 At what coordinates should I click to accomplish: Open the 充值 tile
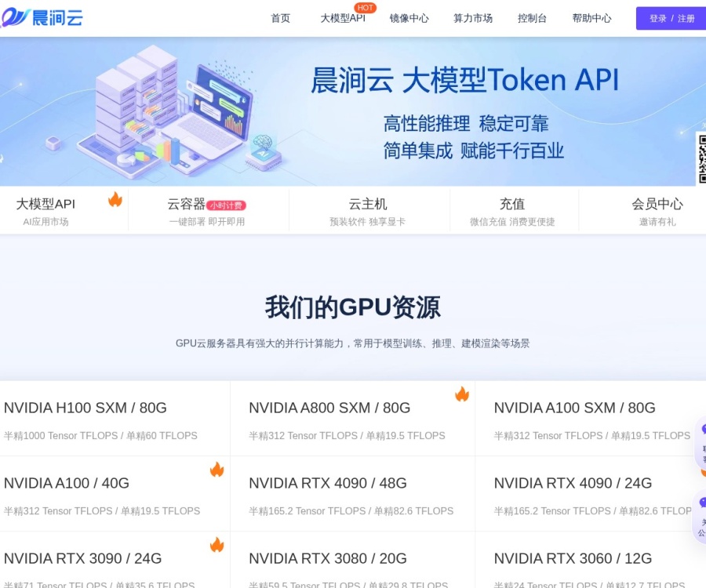(x=512, y=211)
